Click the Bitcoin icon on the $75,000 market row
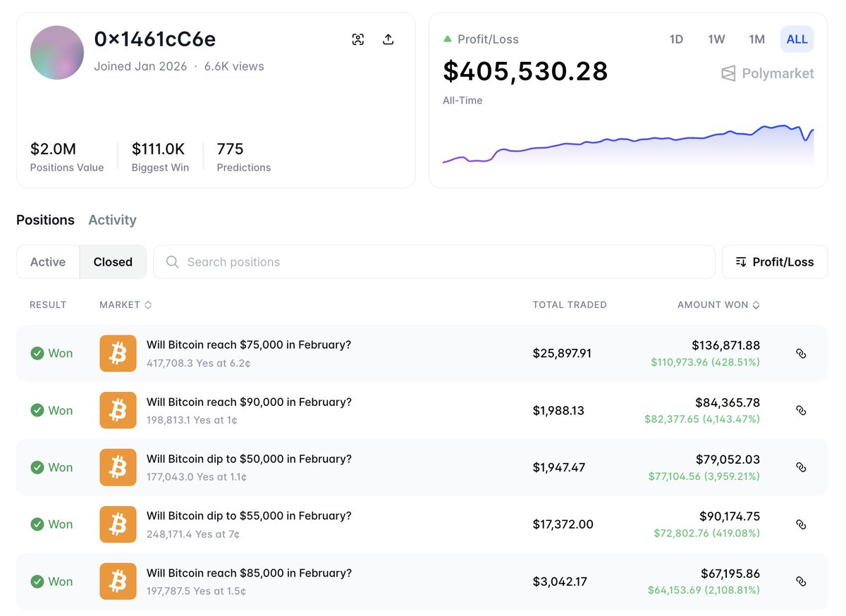The height and width of the screenshot is (616, 846). pos(118,353)
